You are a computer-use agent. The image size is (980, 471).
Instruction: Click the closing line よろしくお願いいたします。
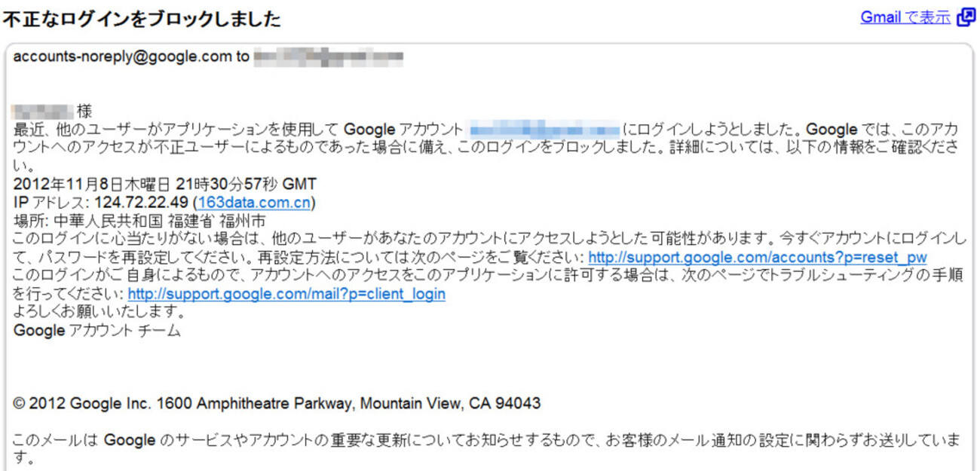[100, 312]
